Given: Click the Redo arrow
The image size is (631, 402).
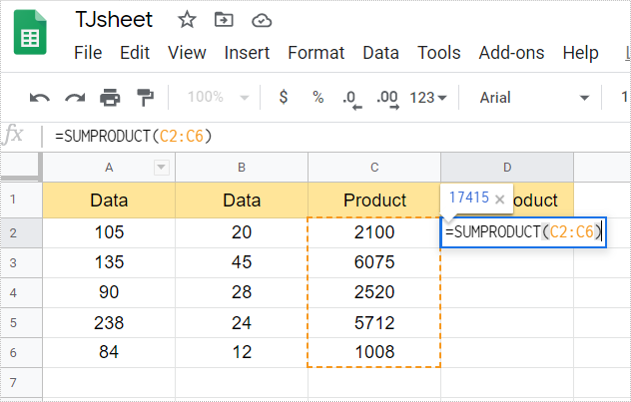Looking at the screenshot, I should 75,98.
